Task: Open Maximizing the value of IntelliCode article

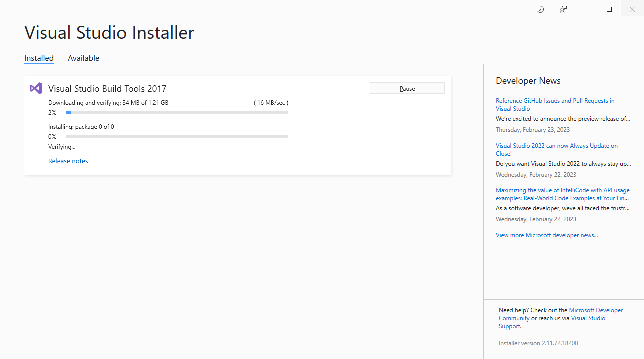Action: click(563, 194)
